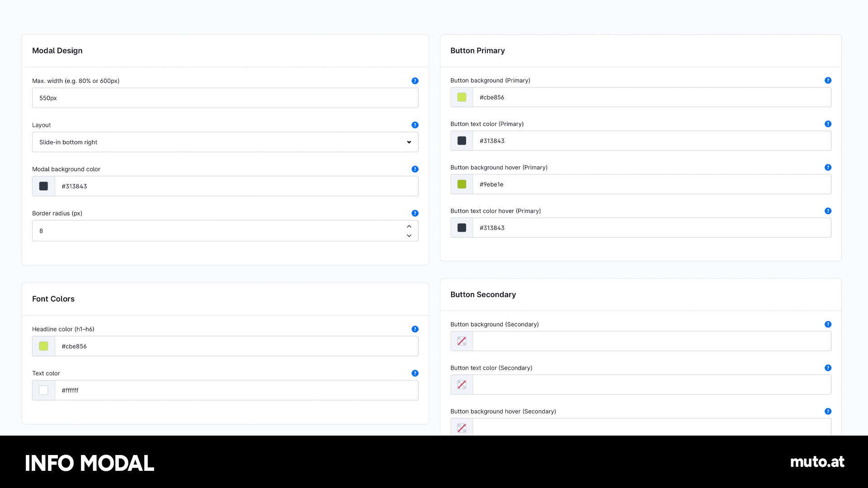868x488 pixels.
Task: Show help for Button text color (Primary)
Action: pyautogui.click(x=828, y=124)
